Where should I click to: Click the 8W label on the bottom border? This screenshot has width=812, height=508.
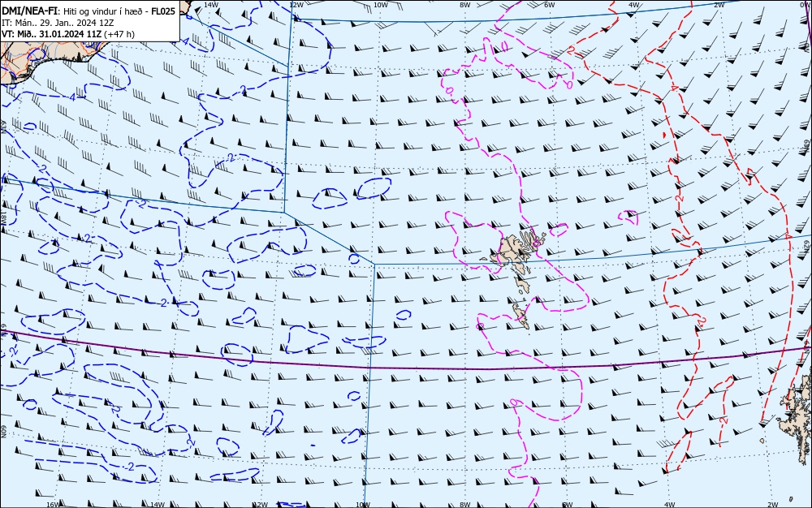[x=465, y=505]
